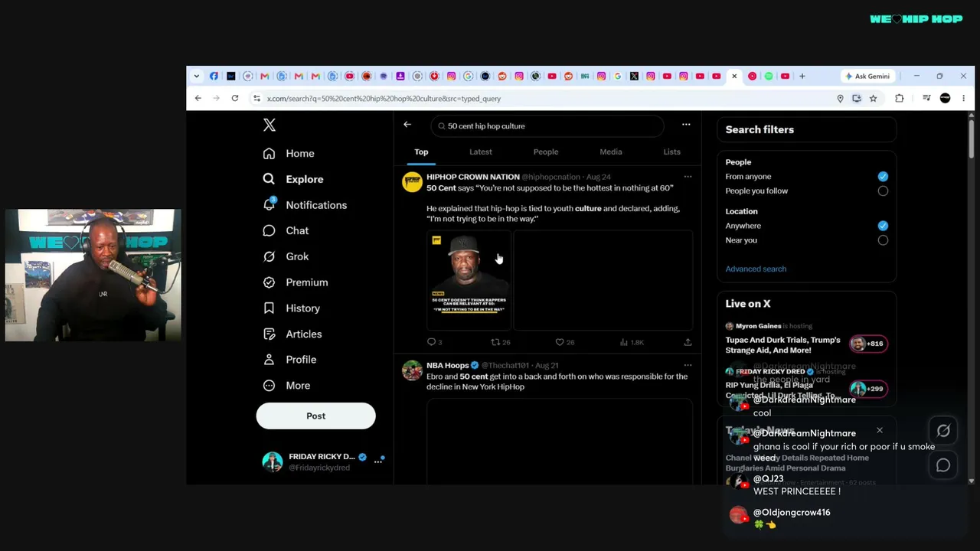980x551 pixels.
Task: Open Explore in the X sidebar
Action: tap(293, 179)
